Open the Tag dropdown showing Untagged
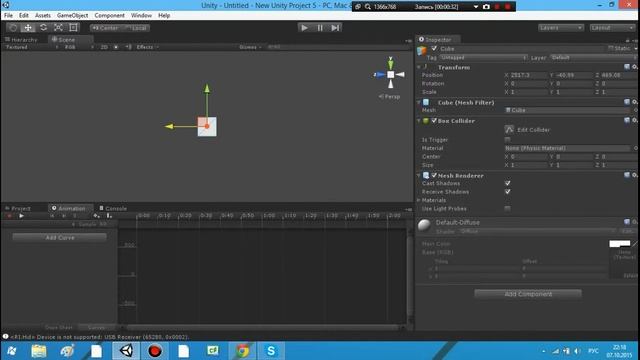Viewport: 640px width, 360px height. [483, 58]
